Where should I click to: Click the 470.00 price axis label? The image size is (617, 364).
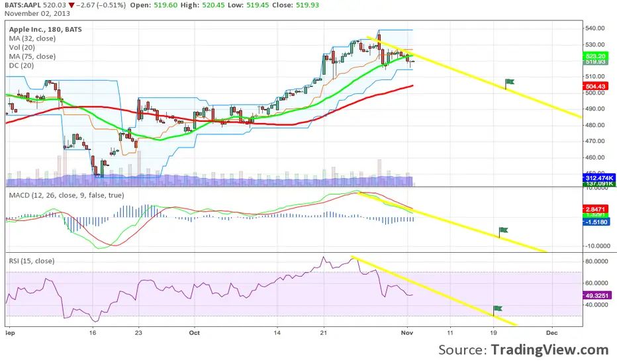[595, 141]
